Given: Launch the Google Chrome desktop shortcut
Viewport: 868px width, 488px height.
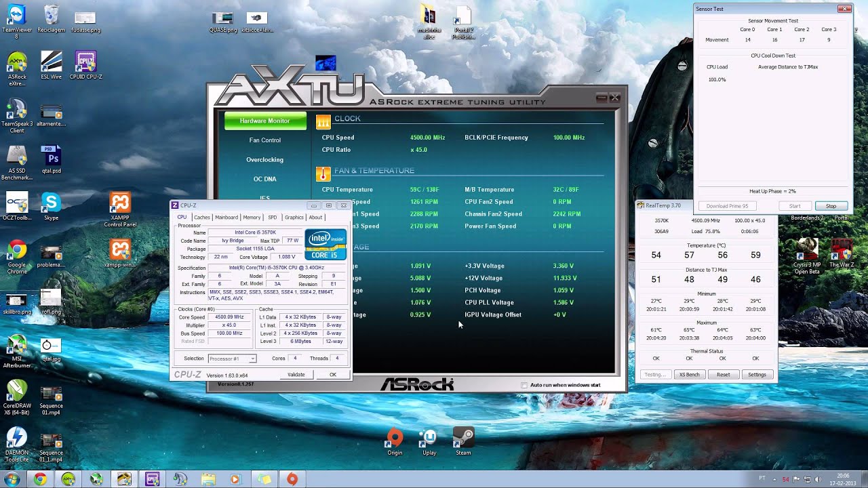Looking at the screenshot, I should click(x=17, y=258).
